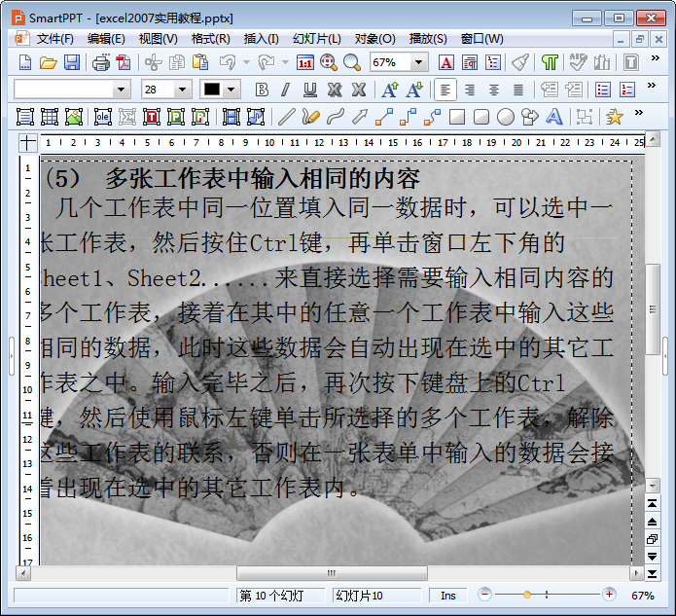Screen dimensions: 676x616
Task: Jump to the last slide
Action: [x=653, y=574]
